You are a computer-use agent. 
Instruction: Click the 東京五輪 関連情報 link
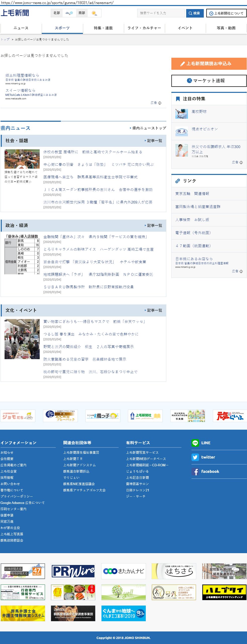coord(192,194)
